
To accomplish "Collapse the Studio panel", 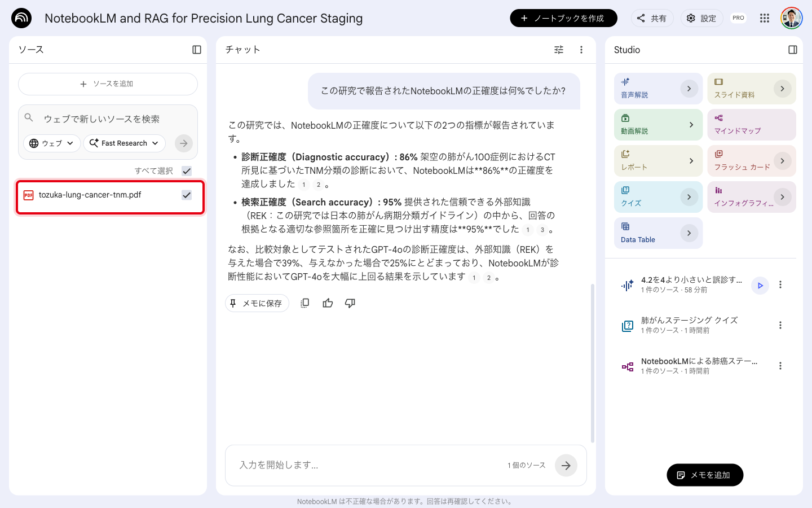I will [x=793, y=50].
